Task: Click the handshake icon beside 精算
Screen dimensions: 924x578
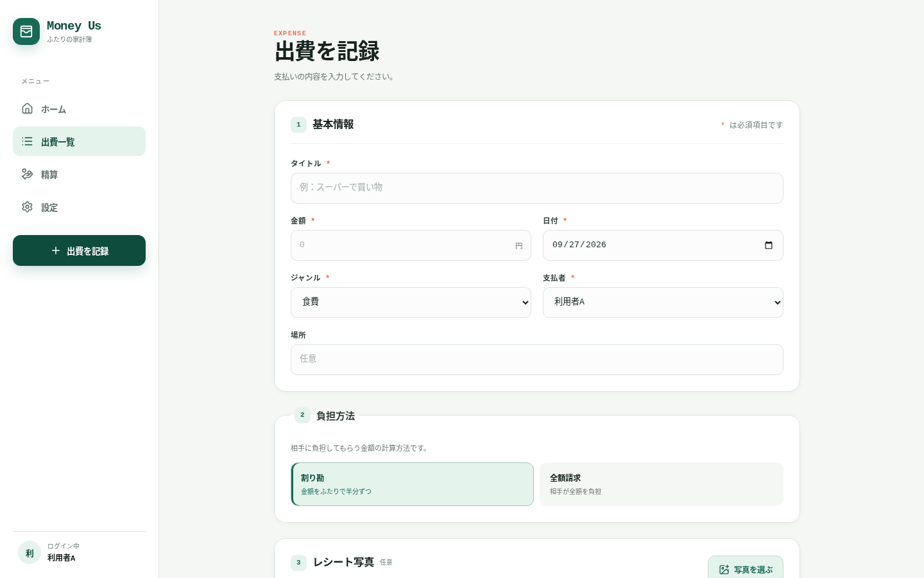Action: tap(27, 174)
